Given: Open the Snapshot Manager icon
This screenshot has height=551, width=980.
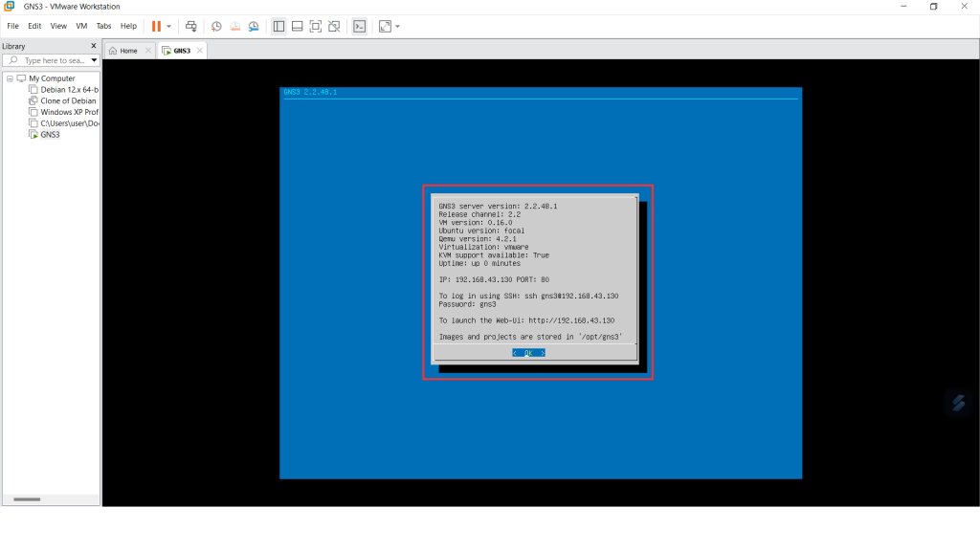Looking at the screenshot, I should tap(254, 26).
